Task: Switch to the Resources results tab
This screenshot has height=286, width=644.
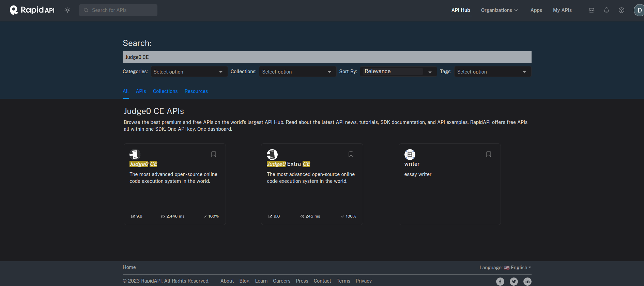Action: (x=196, y=91)
